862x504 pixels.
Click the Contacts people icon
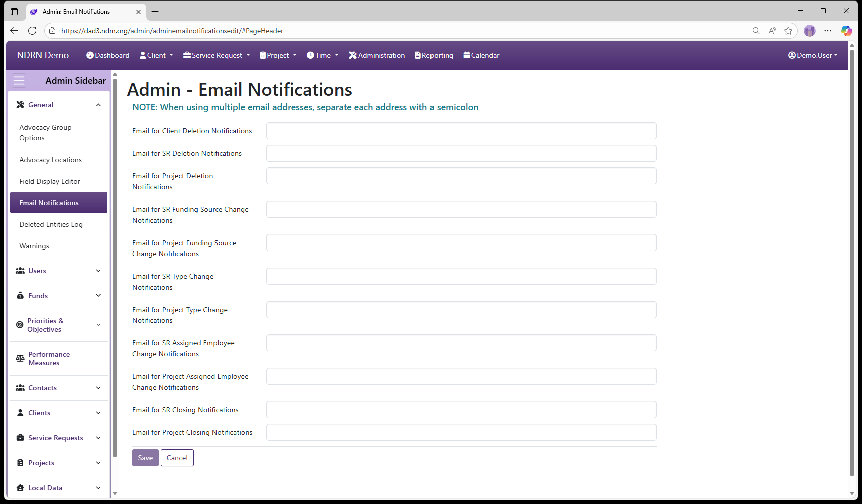(x=20, y=388)
